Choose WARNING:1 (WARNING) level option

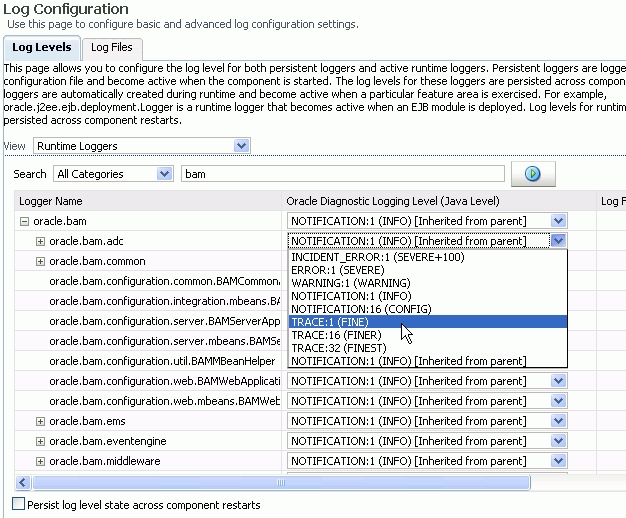[342, 283]
